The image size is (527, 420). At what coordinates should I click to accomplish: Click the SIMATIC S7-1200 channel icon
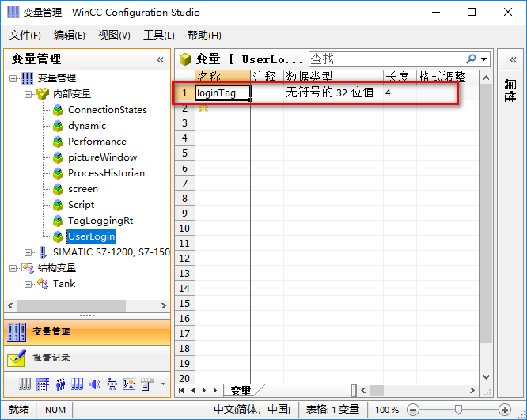pos(44,252)
